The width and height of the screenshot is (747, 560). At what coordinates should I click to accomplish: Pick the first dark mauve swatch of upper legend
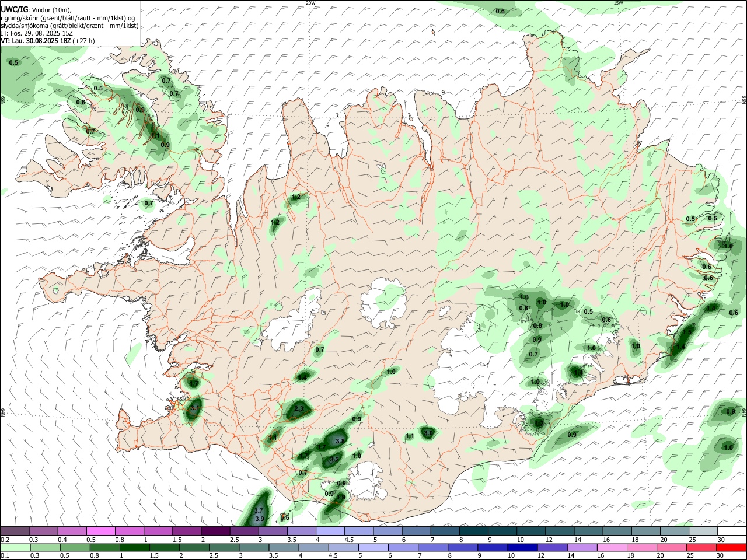tap(15, 531)
